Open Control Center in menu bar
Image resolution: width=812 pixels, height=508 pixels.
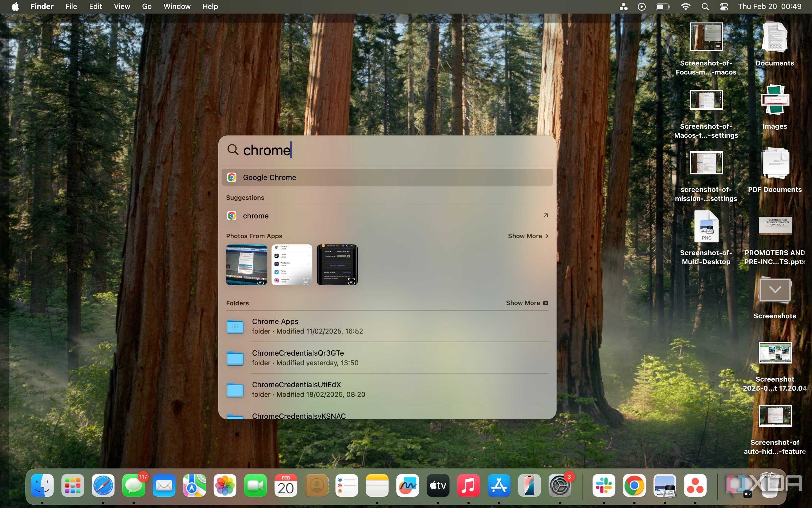pyautogui.click(x=724, y=6)
